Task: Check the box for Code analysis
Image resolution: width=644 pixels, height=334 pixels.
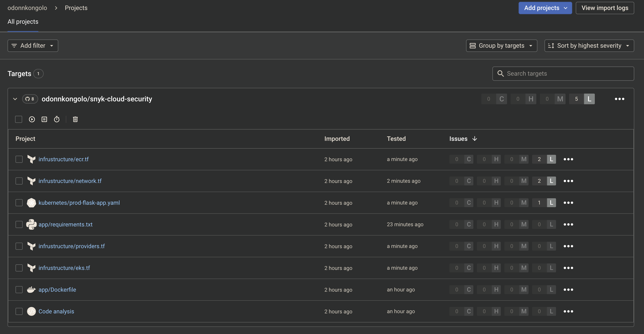Action: [19, 311]
